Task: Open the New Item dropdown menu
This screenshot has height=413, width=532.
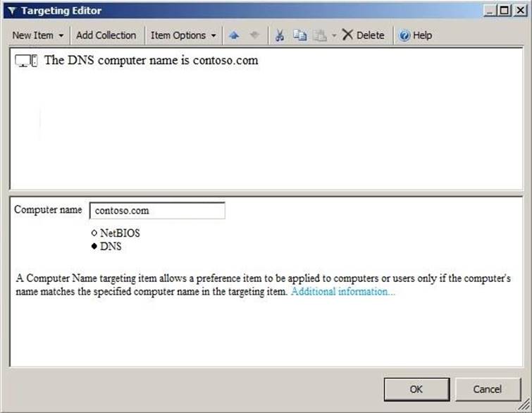Action: pos(38,35)
